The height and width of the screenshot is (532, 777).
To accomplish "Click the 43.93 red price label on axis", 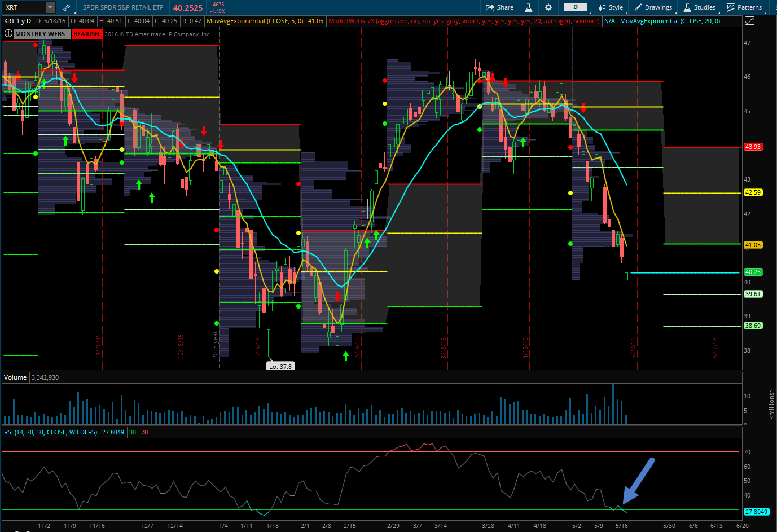I will tap(753, 147).
